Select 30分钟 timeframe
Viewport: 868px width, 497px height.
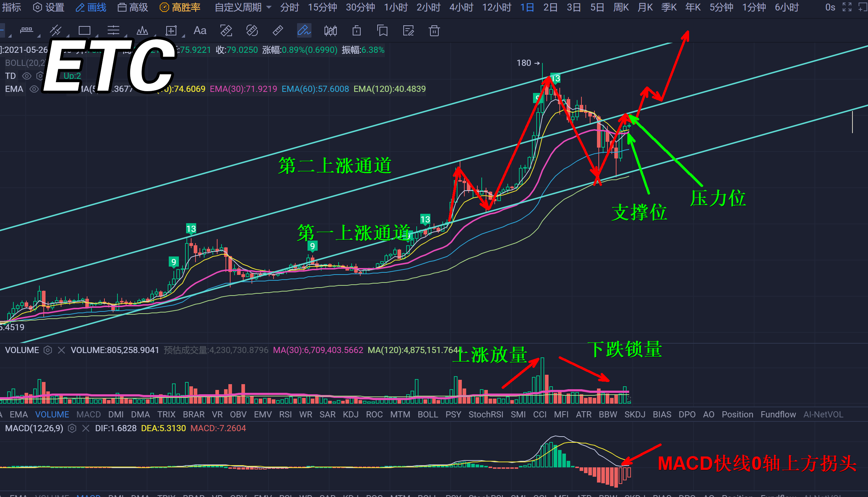pos(360,7)
